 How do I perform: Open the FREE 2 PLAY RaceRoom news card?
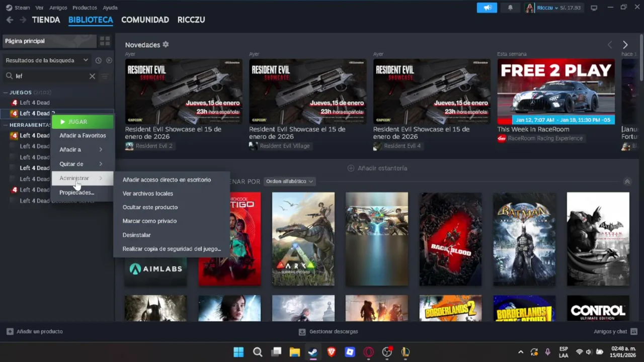click(x=556, y=92)
